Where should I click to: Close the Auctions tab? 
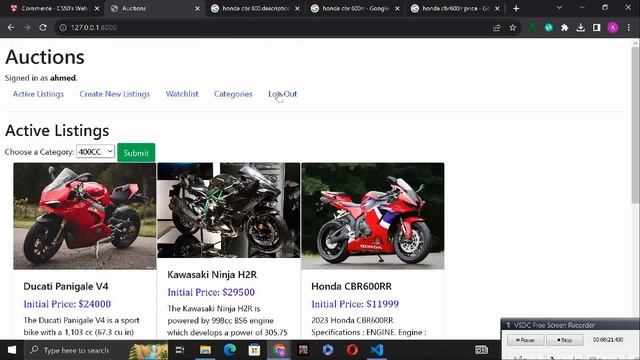pos(197,8)
